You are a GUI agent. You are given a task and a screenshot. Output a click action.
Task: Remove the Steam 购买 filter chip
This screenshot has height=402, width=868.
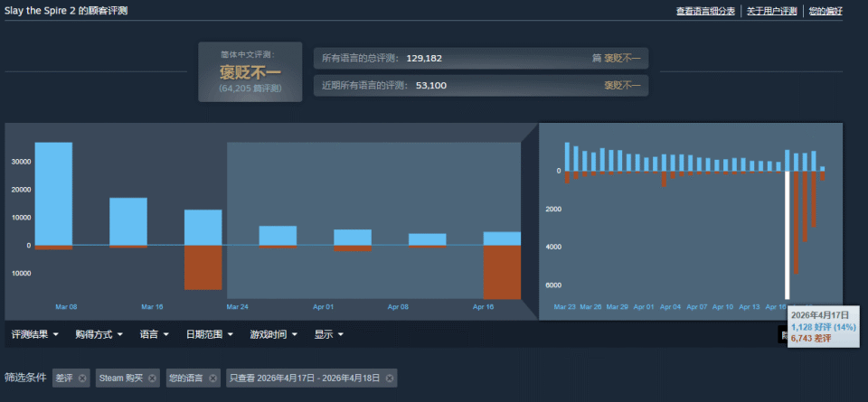pos(153,378)
